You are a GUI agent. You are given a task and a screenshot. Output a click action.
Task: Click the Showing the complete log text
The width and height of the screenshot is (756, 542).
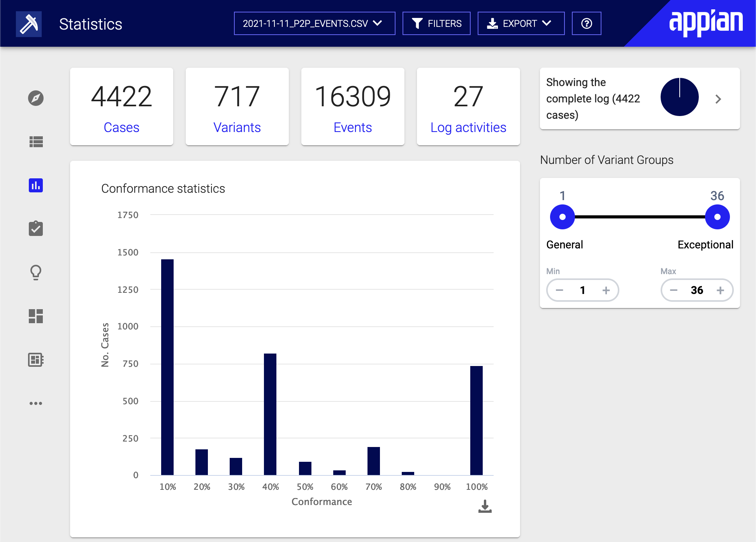pyautogui.click(x=593, y=99)
